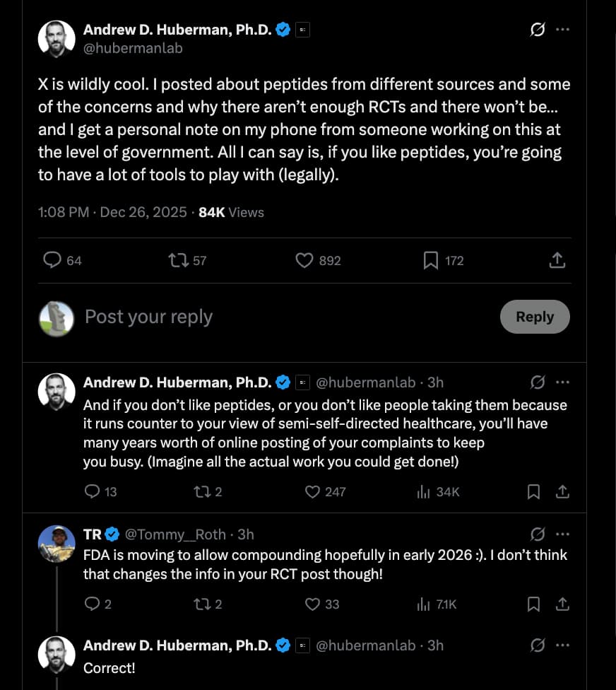Open the more options menu on main post

coord(562,30)
